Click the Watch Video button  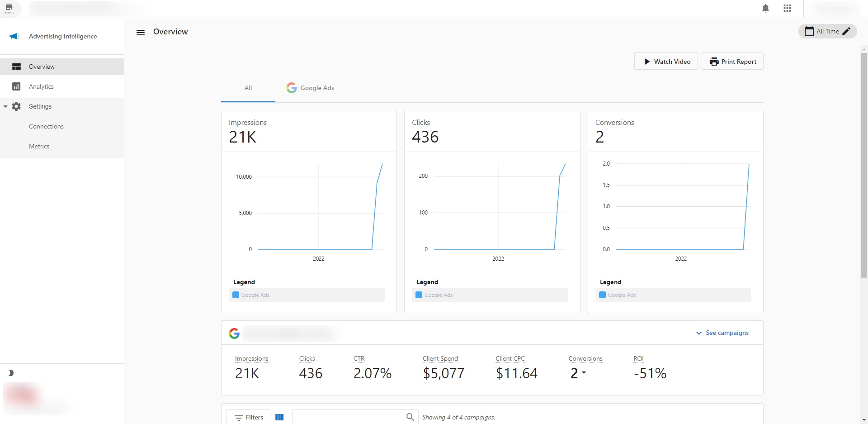(666, 62)
